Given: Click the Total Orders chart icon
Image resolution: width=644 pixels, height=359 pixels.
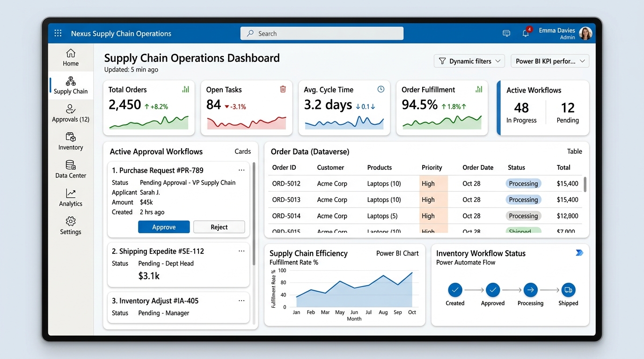Looking at the screenshot, I should click(186, 89).
